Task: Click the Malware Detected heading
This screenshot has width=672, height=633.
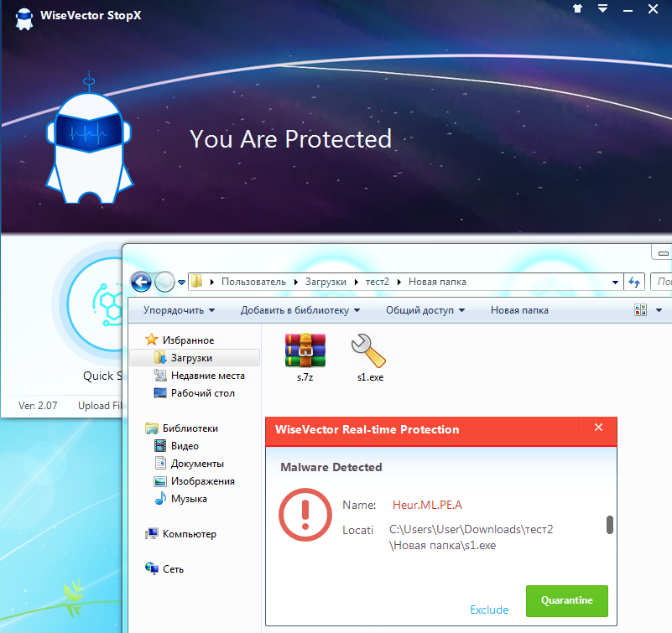Action: (x=331, y=467)
